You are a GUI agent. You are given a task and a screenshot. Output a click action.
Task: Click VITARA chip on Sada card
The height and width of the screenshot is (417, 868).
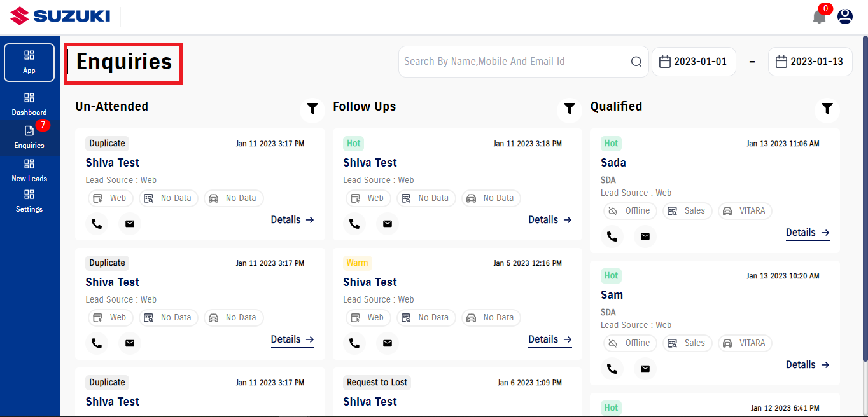[x=745, y=211]
